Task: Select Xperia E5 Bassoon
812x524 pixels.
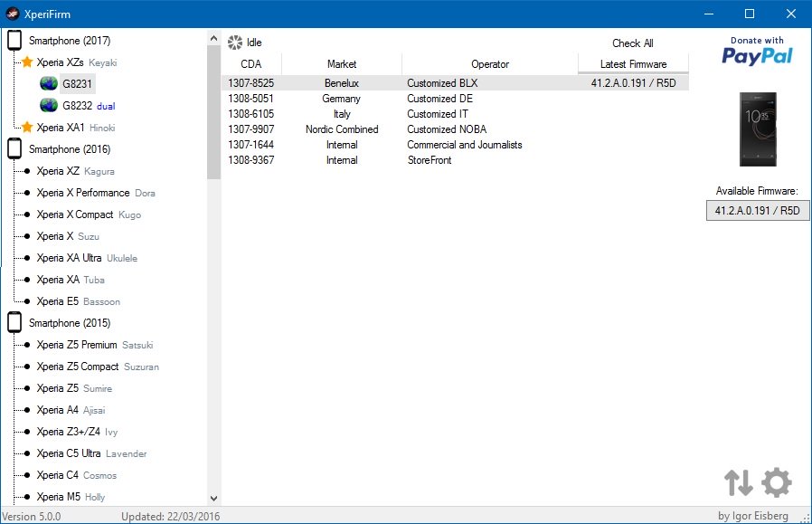Action: click(x=78, y=301)
